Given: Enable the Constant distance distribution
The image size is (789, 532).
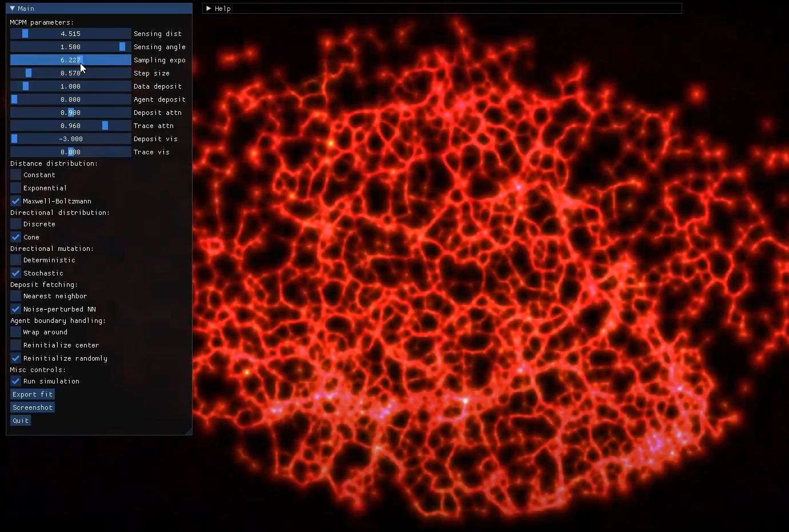Looking at the screenshot, I should point(16,175).
